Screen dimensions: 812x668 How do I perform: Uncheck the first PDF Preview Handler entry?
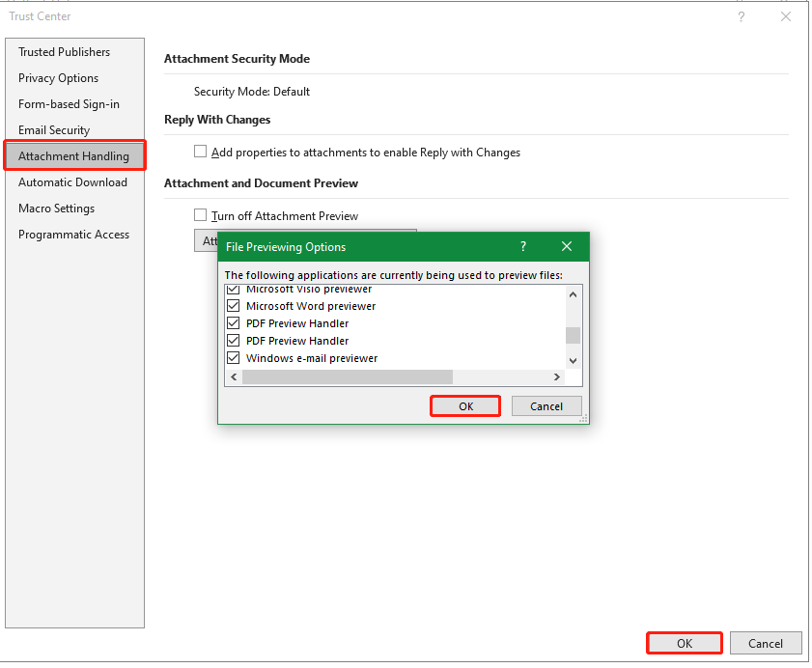[233, 322]
